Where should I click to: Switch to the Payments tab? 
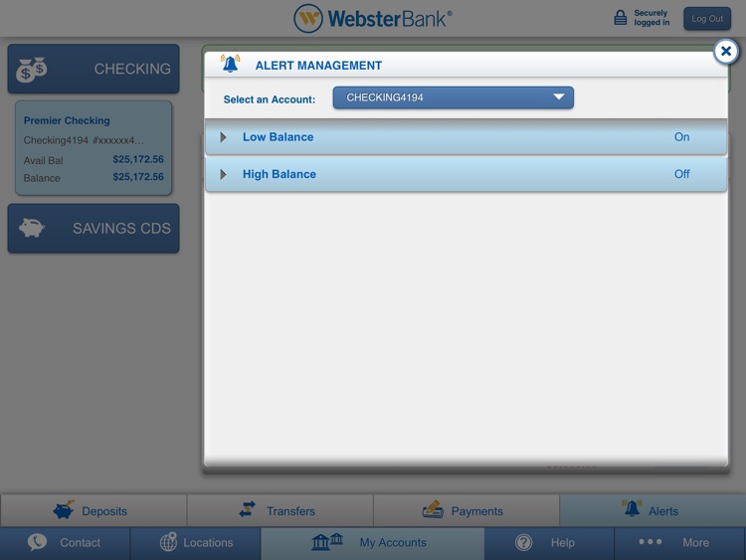tap(466, 510)
